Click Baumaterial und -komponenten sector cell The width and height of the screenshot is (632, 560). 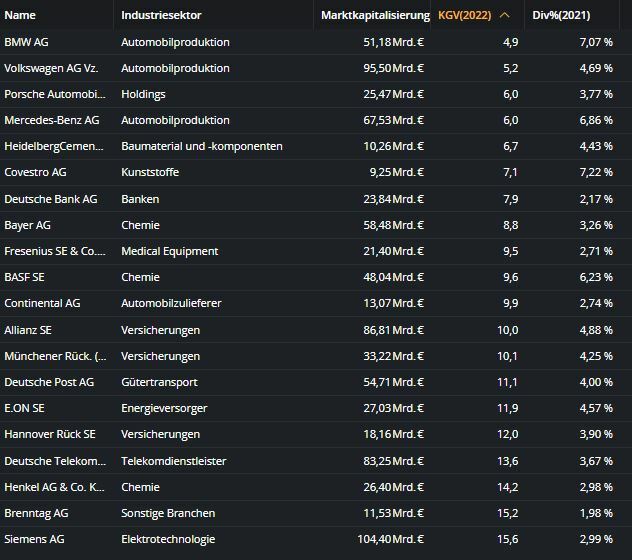pyautogui.click(x=202, y=146)
